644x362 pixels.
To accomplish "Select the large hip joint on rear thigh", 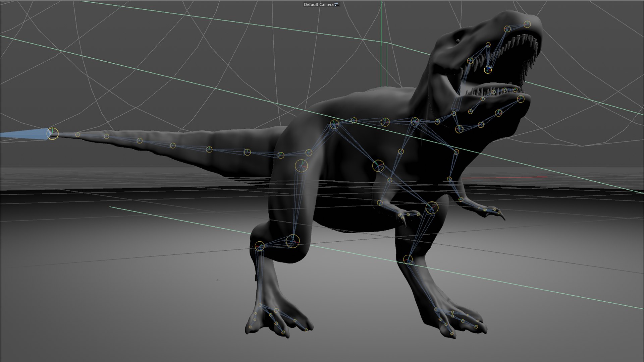I will [301, 166].
